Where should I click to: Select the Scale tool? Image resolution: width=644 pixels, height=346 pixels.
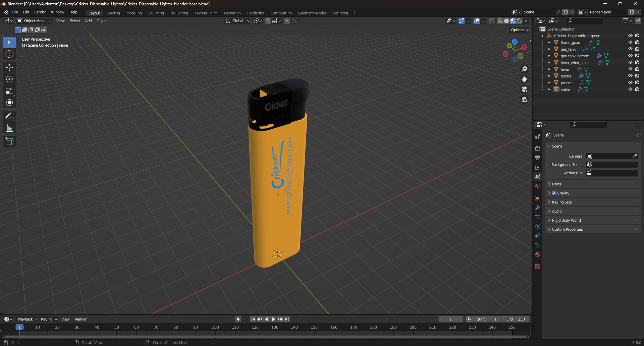click(9, 91)
